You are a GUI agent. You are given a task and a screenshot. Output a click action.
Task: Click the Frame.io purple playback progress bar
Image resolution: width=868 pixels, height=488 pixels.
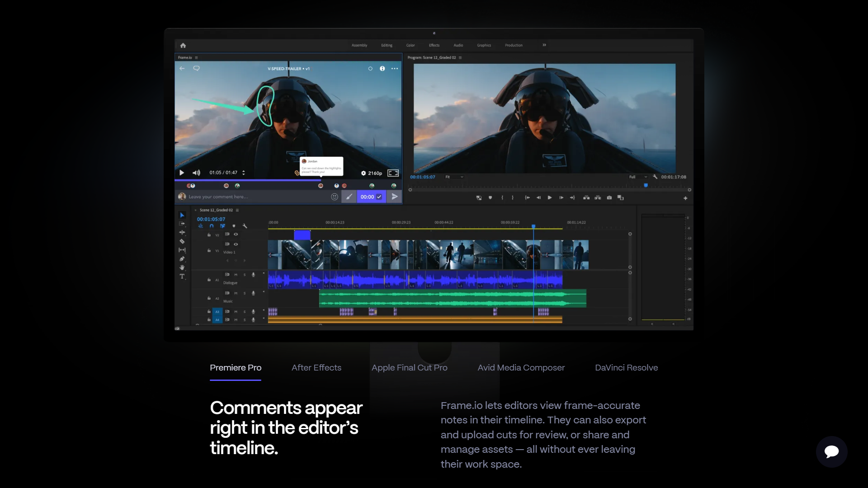[248, 180]
